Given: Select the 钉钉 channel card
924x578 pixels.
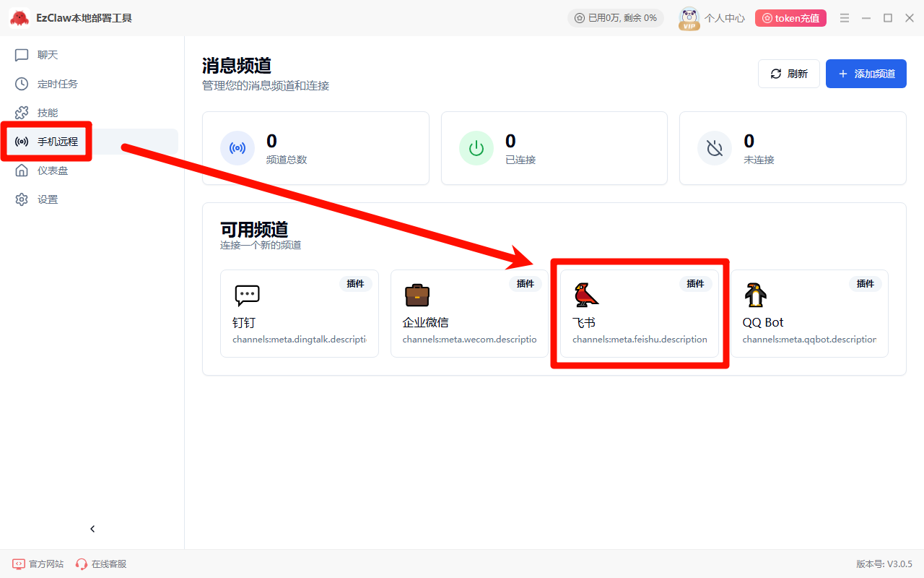Looking at the screenshot, I should coord(299,314).
